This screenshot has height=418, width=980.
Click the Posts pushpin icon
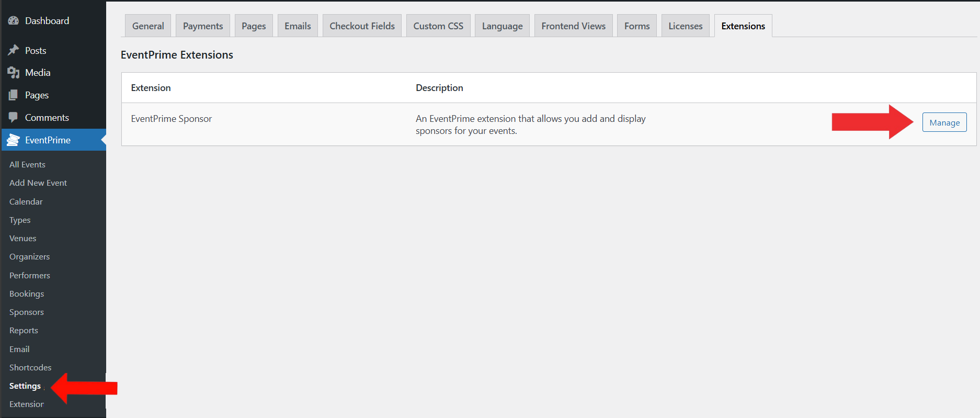(x=14, y=51)
